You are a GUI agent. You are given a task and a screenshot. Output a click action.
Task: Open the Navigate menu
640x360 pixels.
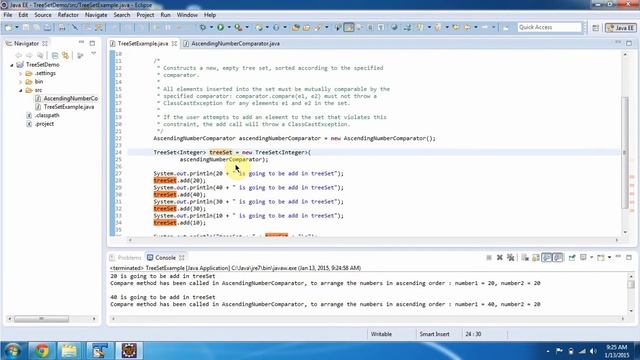(96, 15)
